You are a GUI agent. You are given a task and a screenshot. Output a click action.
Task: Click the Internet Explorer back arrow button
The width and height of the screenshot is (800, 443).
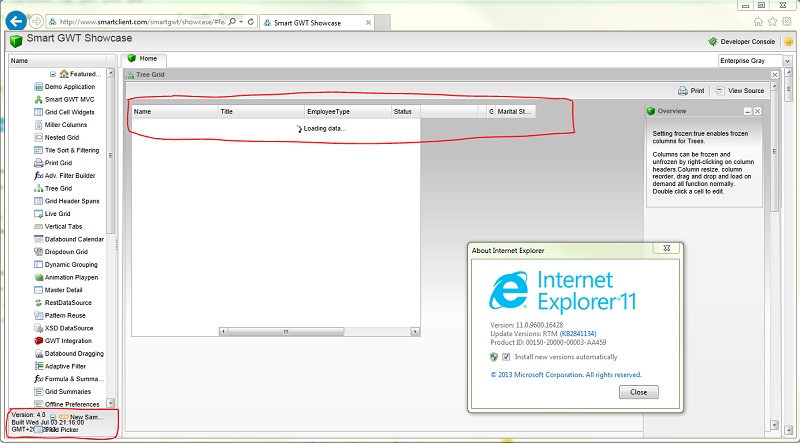pos(15,19)
